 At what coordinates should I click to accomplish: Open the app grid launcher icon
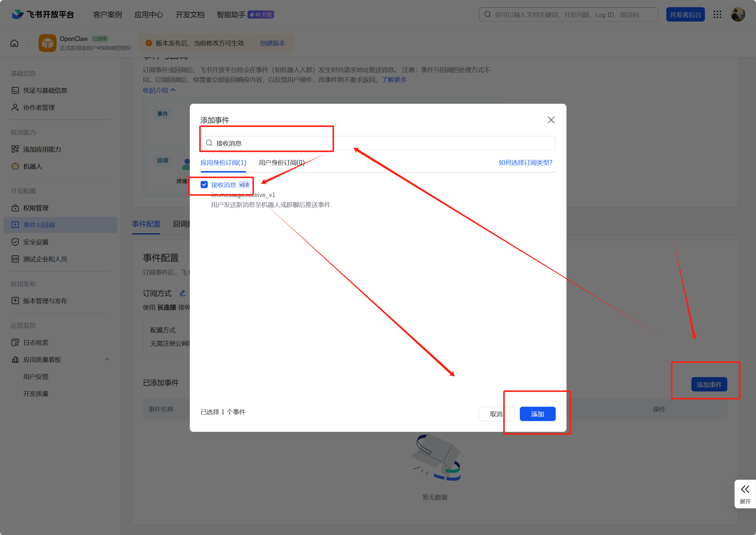(717, 14)
